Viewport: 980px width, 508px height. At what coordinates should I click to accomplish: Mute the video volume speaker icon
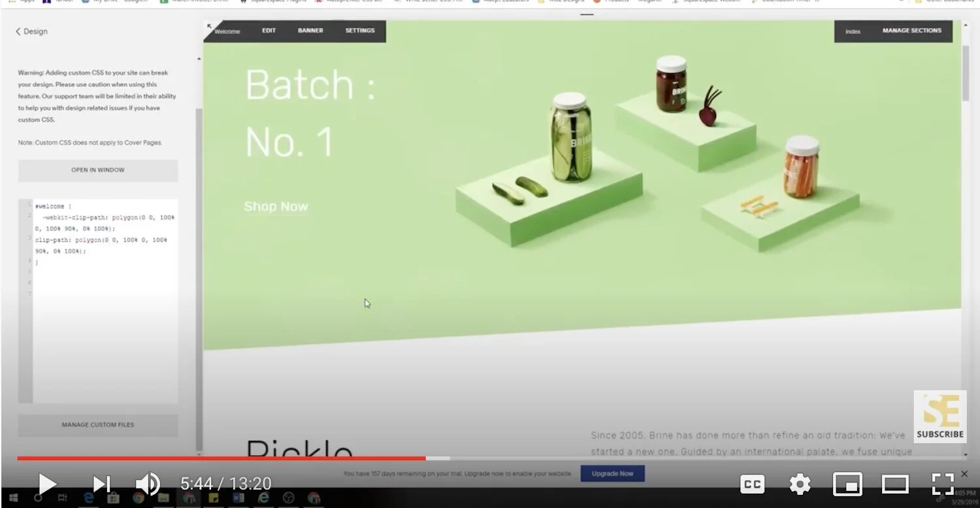[x=148, y=484]
